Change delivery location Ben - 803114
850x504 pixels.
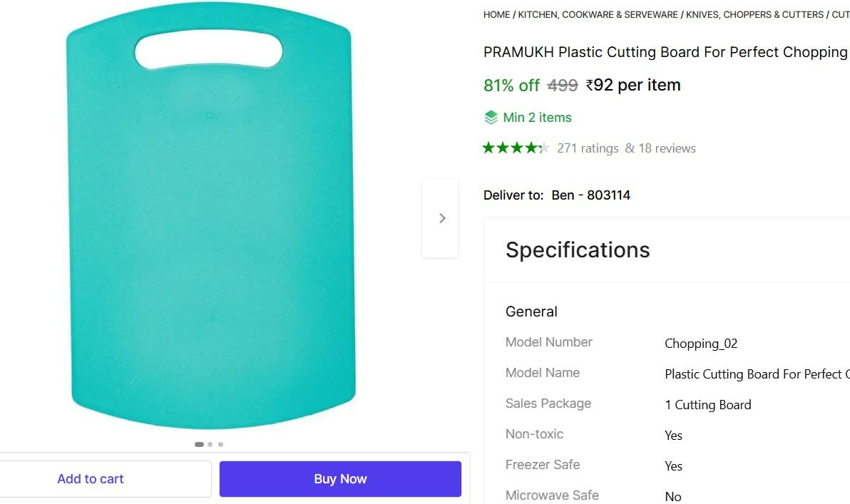(x=591, y=195)
